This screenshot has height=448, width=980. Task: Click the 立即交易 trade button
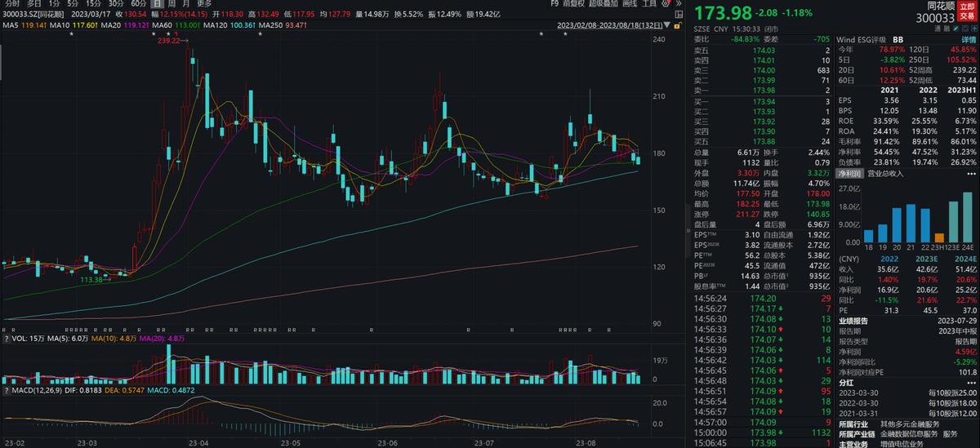pos(967,9)
